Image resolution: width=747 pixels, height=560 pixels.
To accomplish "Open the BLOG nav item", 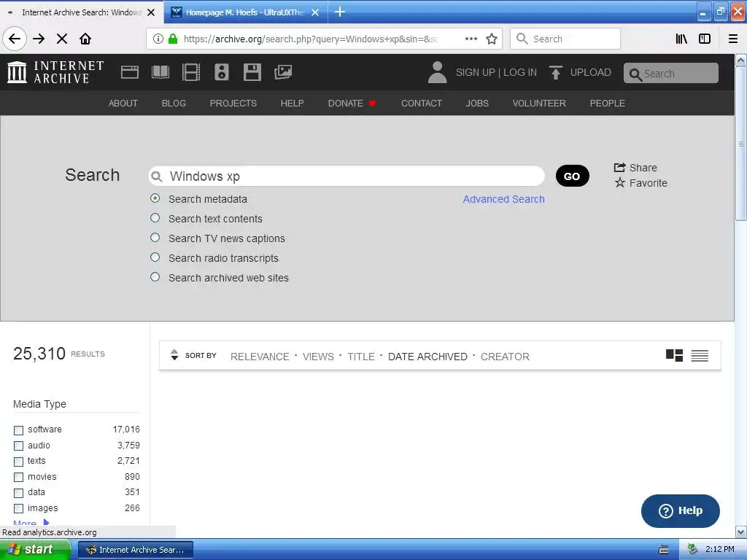I will (x=174, y=104).
